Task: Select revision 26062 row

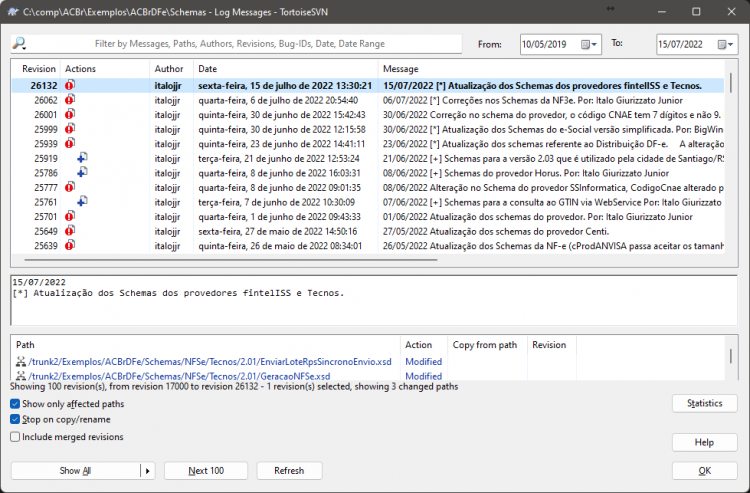Action: (368, 100)
